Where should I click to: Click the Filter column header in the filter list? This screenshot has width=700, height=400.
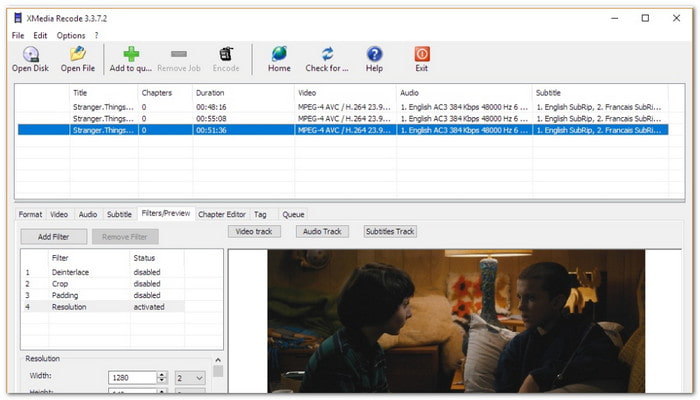[89, 258]
